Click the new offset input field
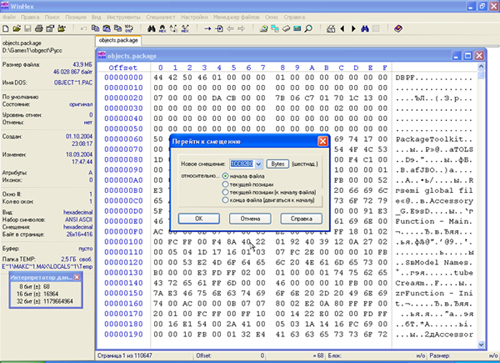The image size is (500, 363). click(242, 164)
